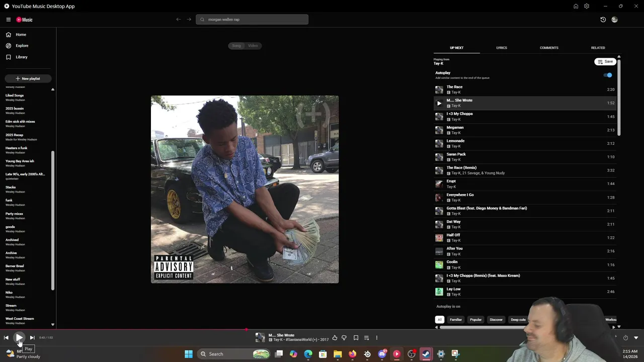This screenshot has width=644, height=362.
Task: Play Lay Low from the queue
Action: coord(525,292)
